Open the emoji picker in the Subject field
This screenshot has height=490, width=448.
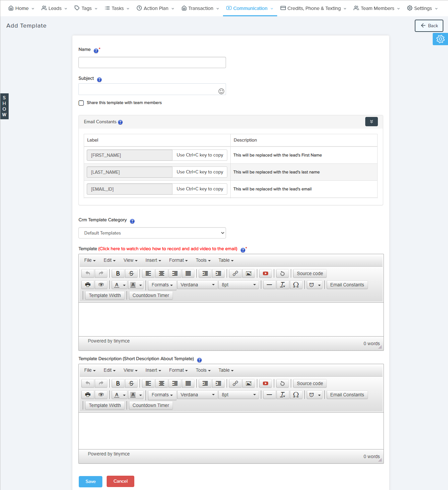pos(221,91)
